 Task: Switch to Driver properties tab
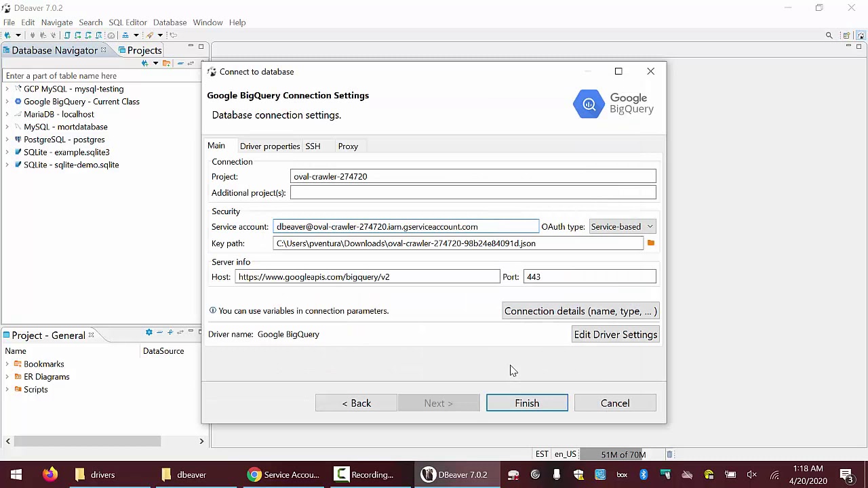(270, 146)
